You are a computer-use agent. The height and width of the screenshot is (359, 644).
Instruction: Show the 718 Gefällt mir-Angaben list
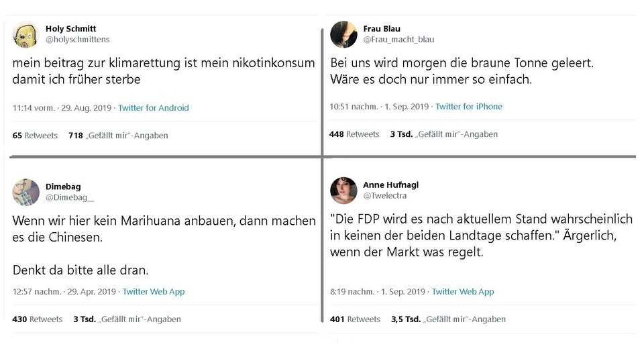pos(118,136)
